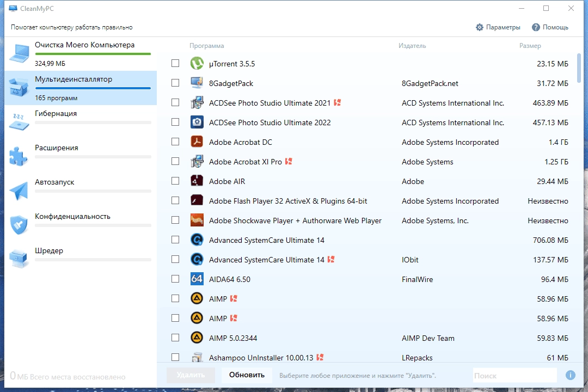The width and height of the screenshot is (588, 392).
Task: Sort list by Размер column header
Action: [x=530, y=46]
